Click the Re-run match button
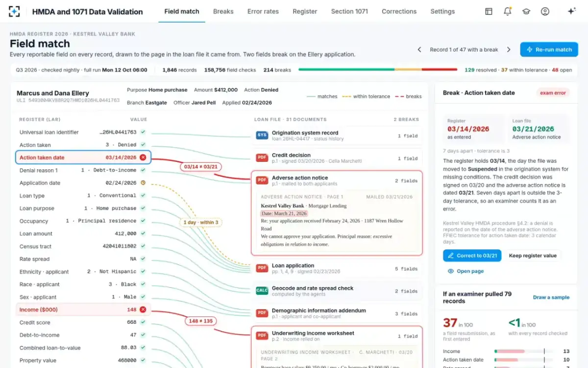The image size is (588, 368). click(x=549, y=50)
